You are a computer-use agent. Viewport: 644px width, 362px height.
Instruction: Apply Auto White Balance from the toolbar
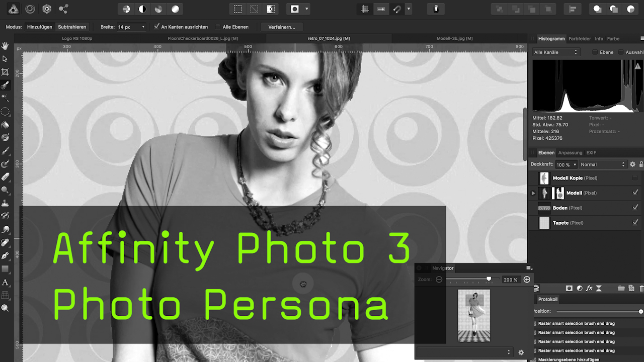(175, 9)
